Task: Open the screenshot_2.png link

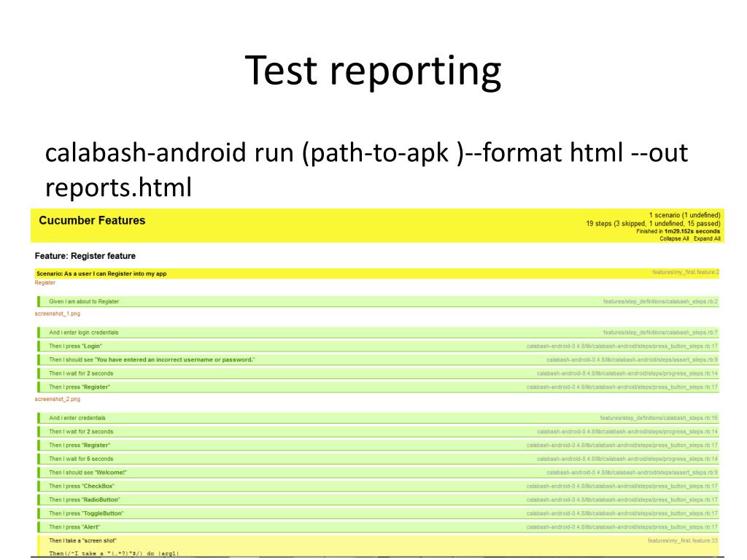Action: pos(58,399)
